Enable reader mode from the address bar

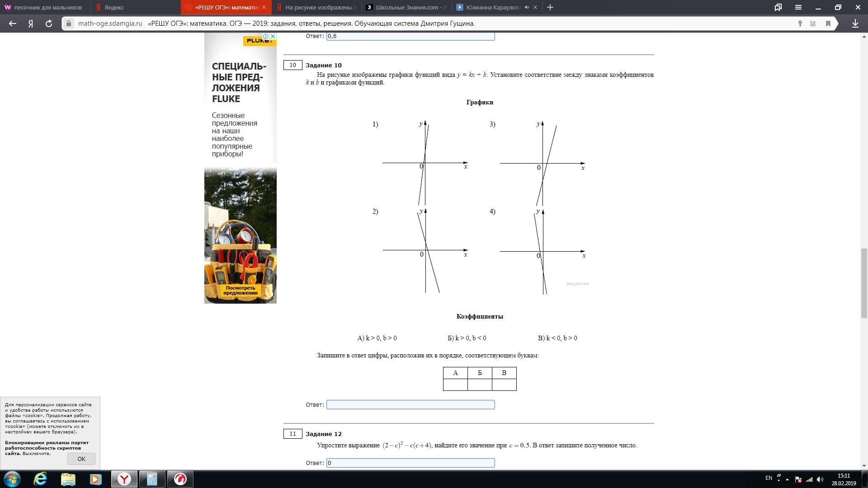click(812, 23)
